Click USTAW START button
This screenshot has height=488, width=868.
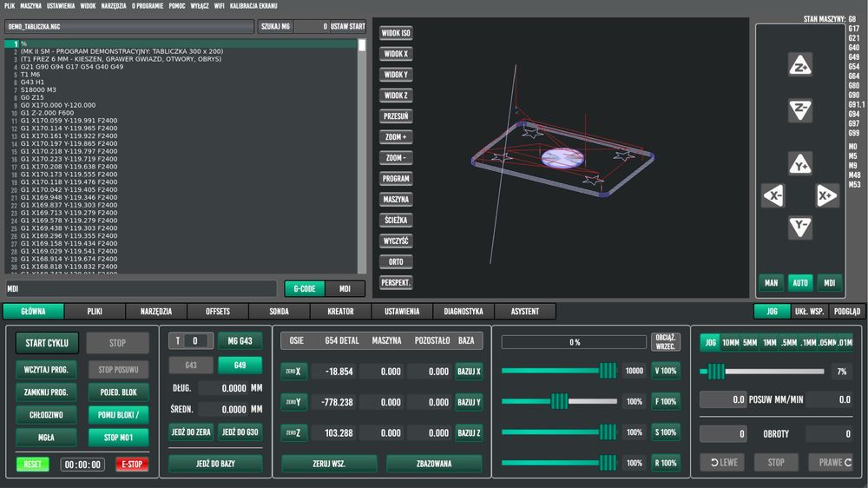tap(348, 26)
